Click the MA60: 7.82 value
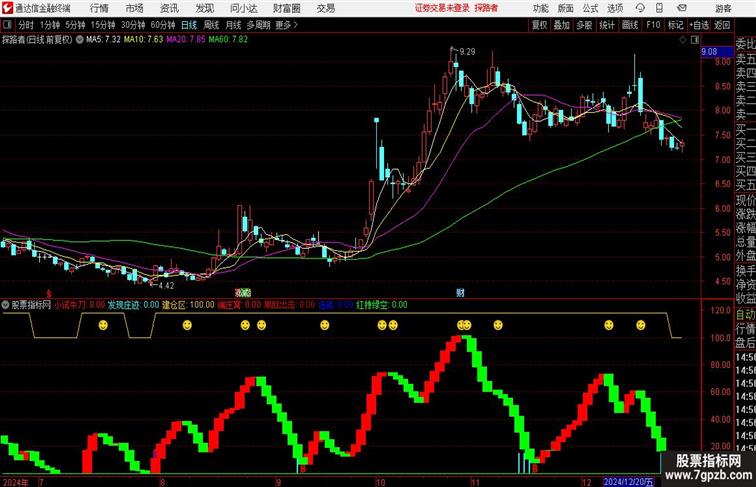The width and height of the screenshot is (756, 487). [x=228, y=40]
